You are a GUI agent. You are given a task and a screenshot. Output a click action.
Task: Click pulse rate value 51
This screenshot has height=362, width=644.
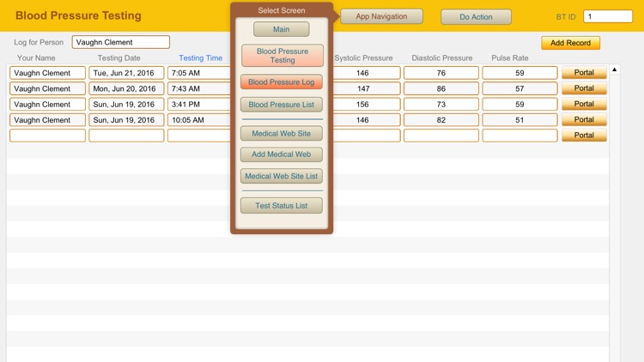click(x=519, y=120)
